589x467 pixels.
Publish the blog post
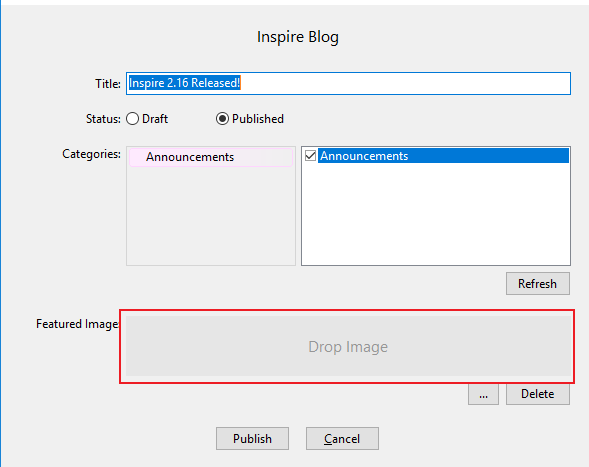[x=252, y=438]
